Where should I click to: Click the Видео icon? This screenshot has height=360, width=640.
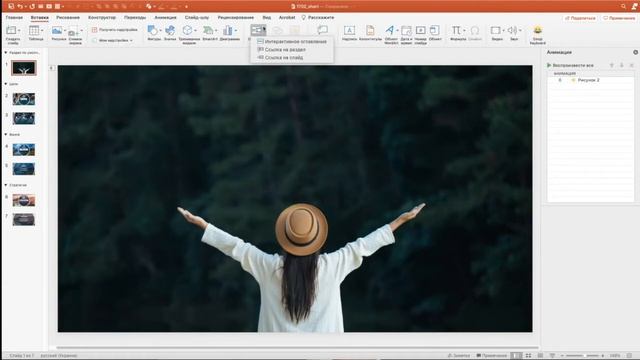[x=496, y=31]
